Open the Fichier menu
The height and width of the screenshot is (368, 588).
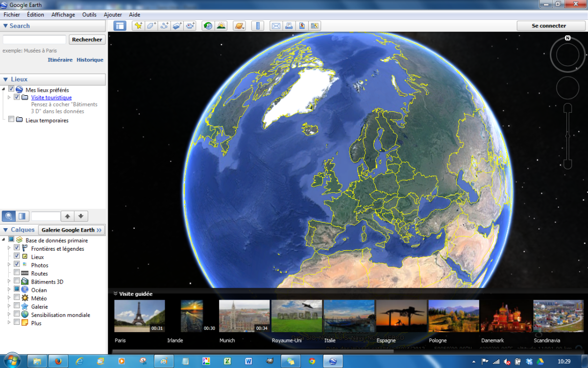click(12, 15)
